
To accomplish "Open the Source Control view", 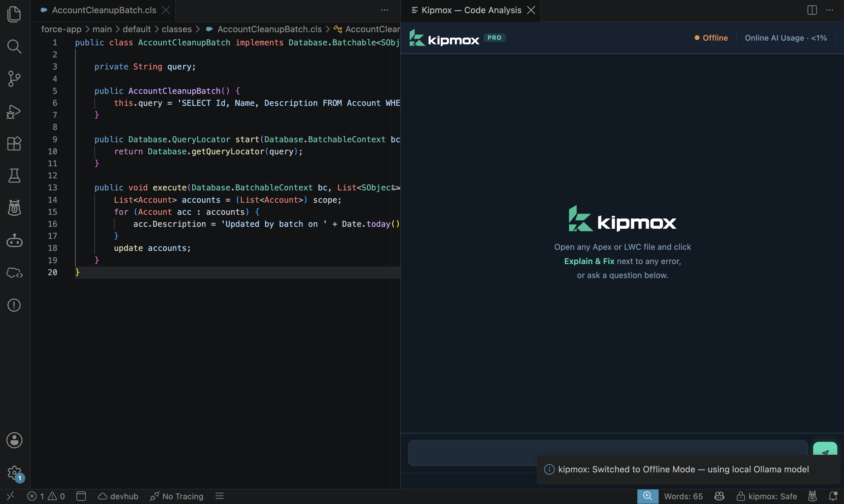I will point(14,79).
